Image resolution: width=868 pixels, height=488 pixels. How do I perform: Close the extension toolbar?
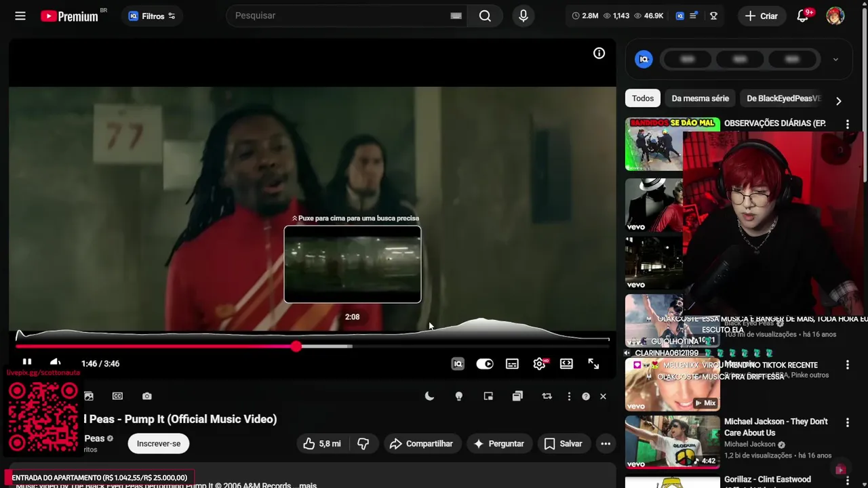603,396
